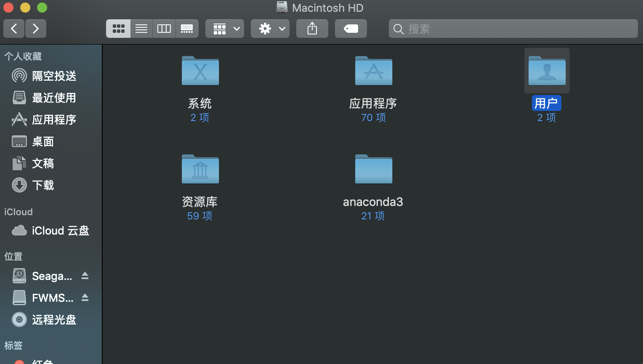This screenshot has height=364, width=643.
Task: Click the anaconda3 folder name label
Action: (x=373, y=202)
